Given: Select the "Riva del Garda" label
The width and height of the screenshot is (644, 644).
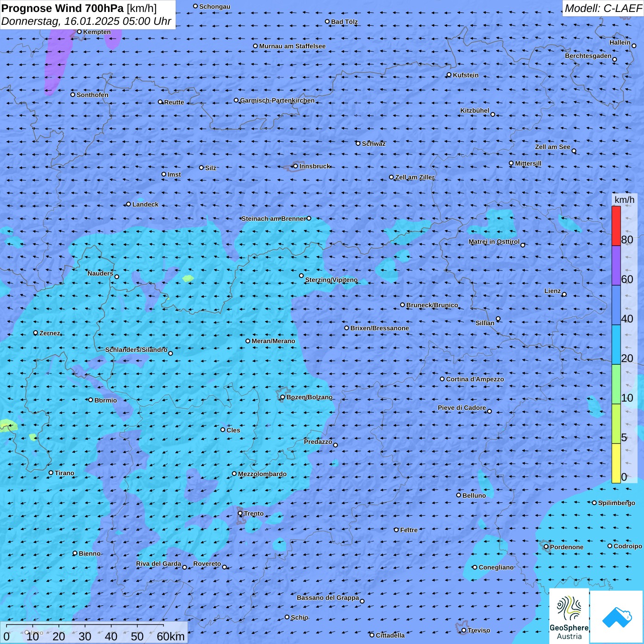Looking at the screenshot, I should (159, 563).
